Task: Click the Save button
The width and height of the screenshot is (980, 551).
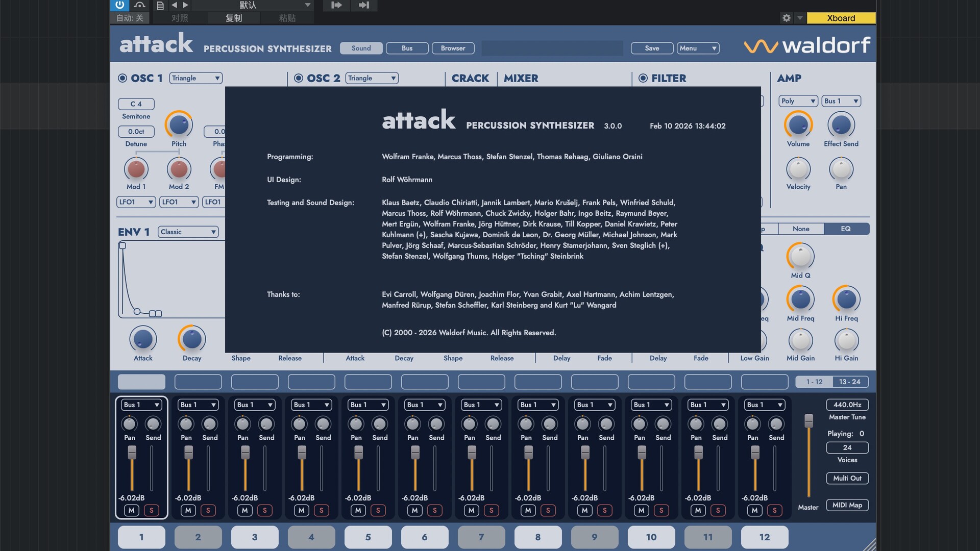Action: [x=652, y=48]
